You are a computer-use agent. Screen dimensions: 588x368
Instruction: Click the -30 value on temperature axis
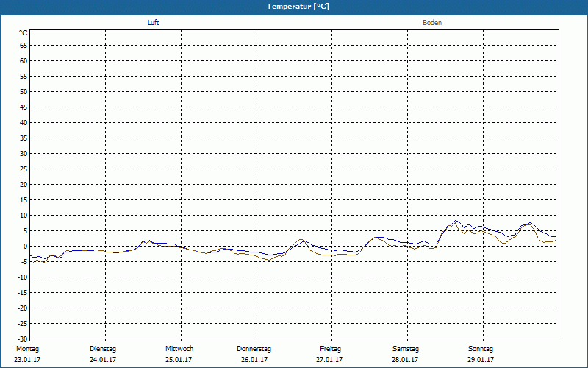point(23,339)
